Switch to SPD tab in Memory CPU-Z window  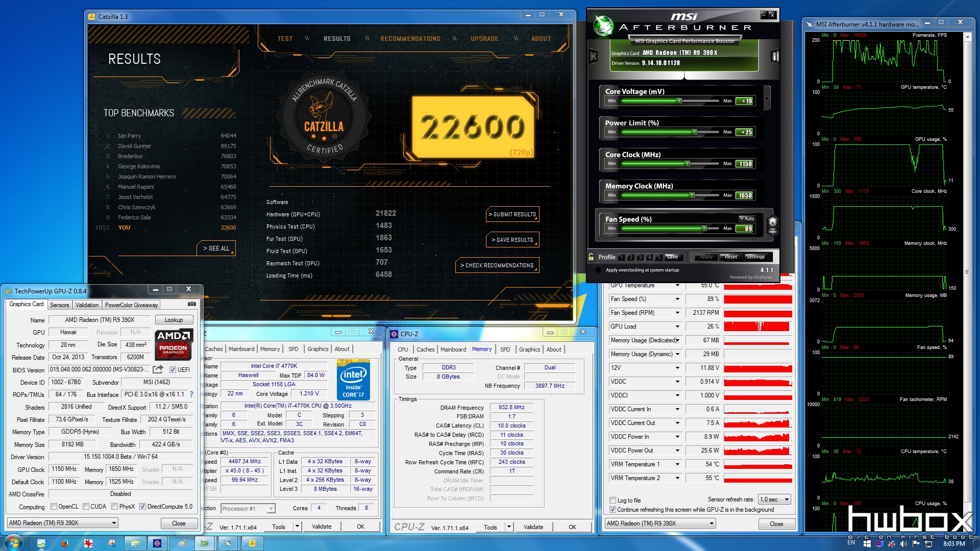coord(505,349)
